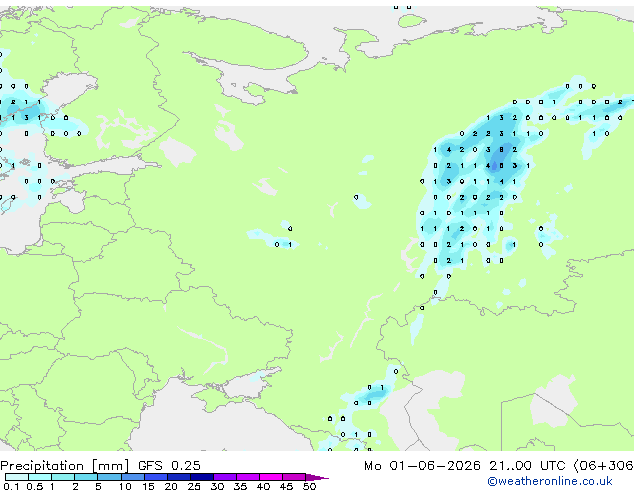This screenshot has width=634, height=490.
Task: Click the 30–35 mm purple legend box
Action: click(x=225, y=477)
